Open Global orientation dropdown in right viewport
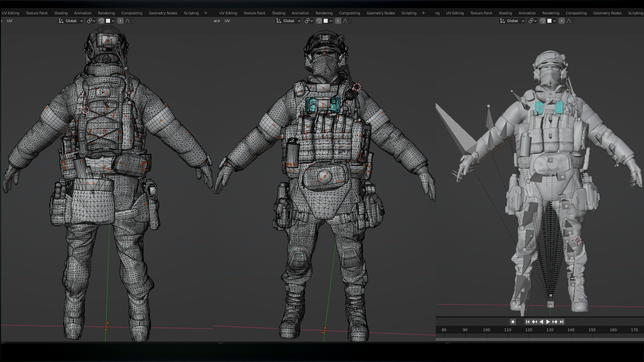The height and width of the screenshot is (362, 644). tap(512, 21)
